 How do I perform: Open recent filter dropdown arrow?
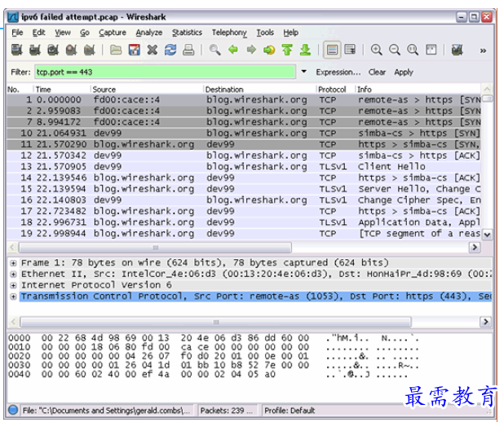click(303, 72)
